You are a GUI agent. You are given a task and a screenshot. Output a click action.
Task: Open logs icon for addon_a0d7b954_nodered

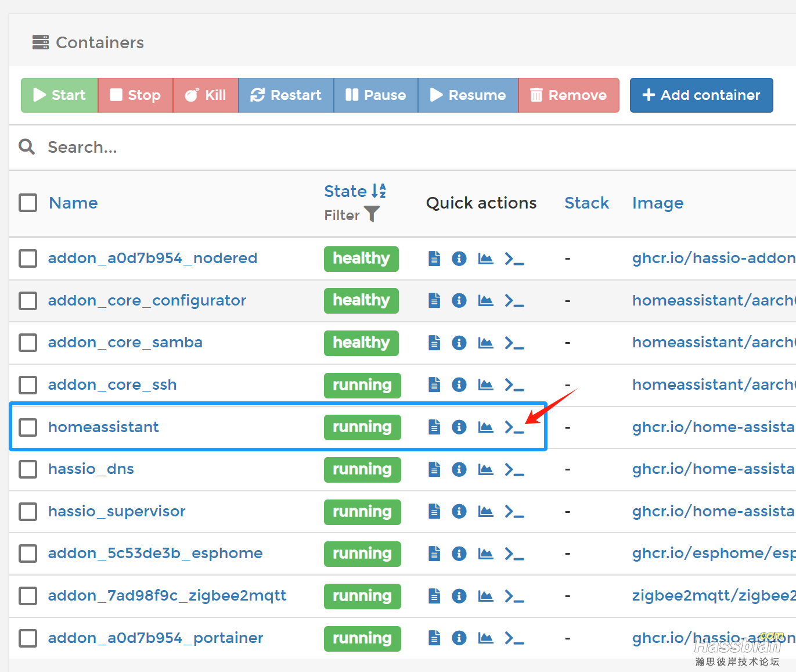[434, 258]
